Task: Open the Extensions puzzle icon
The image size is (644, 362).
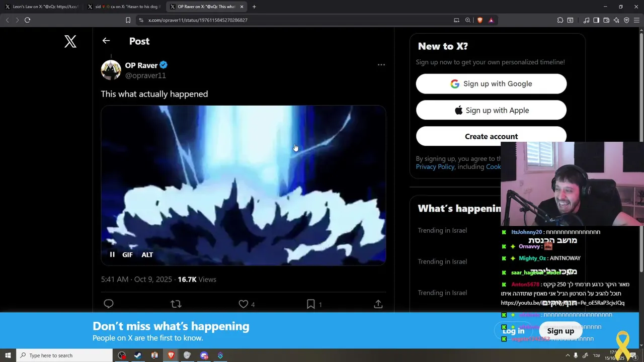Action: (x=560, y=20)
